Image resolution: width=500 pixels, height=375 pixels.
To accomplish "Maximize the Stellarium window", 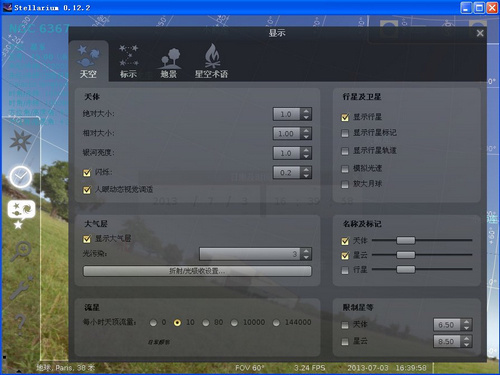I will click(x=479, y=8).
